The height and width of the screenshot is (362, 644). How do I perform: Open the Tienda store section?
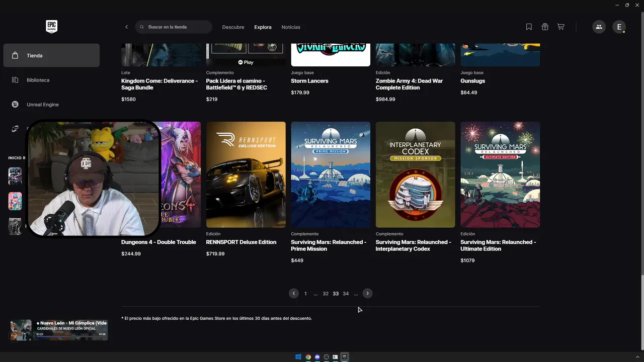[51, 55]
